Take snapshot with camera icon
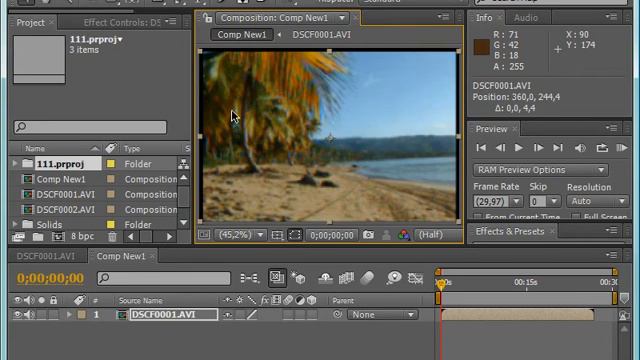The width and height of the screenshot is (640, 360). [x=368, y=235]
